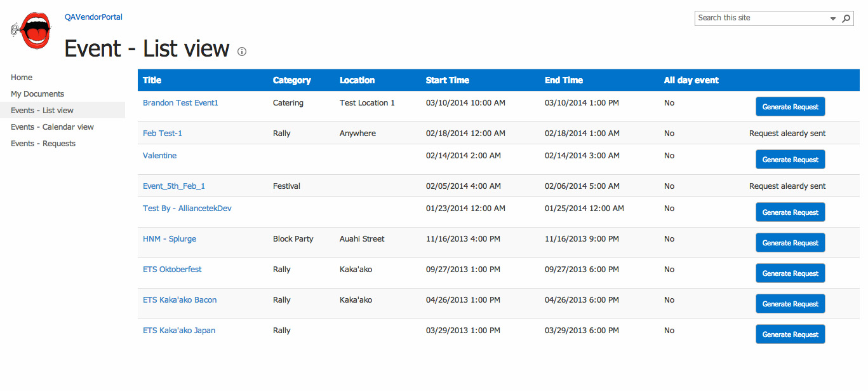
Task: Click the Category column header
Action: (x=291, y=80)
